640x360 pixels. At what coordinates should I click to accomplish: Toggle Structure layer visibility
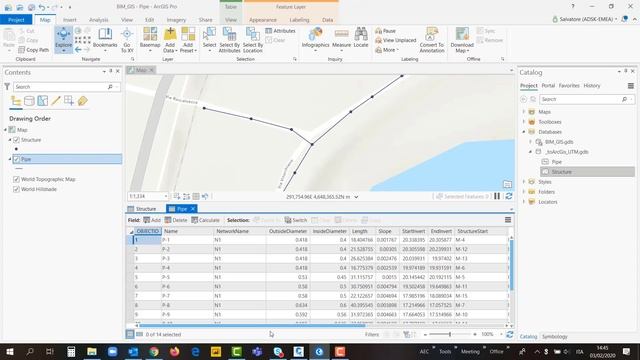coord(16,140)
